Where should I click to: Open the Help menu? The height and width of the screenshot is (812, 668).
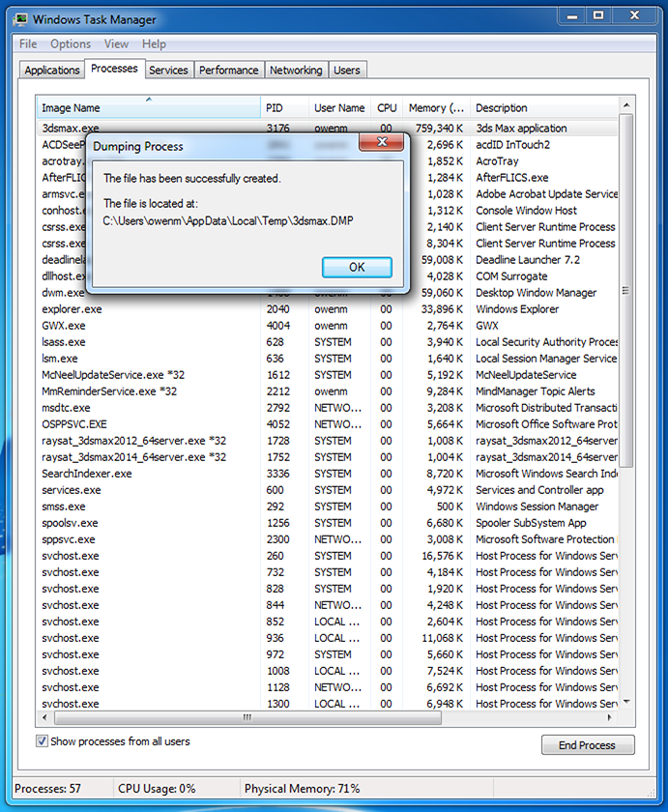coord(154,43)
